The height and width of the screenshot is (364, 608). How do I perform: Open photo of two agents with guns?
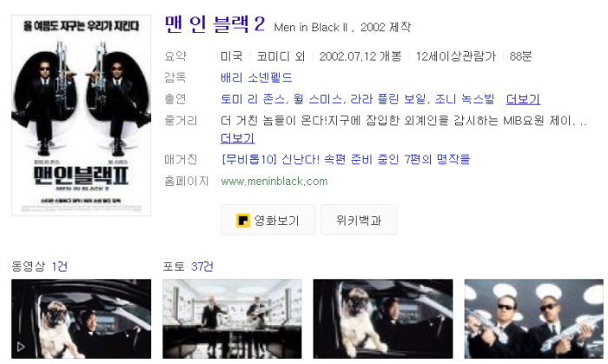click(533, 319)
